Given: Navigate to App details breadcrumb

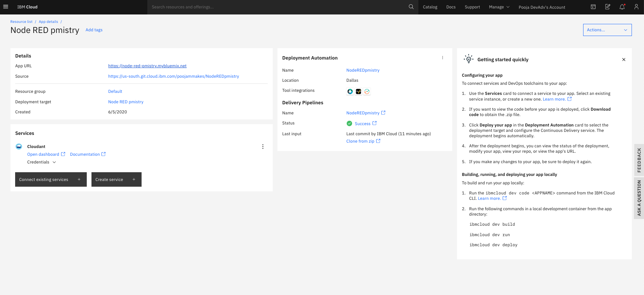Looking at the screenshot, I should point(48,22).
